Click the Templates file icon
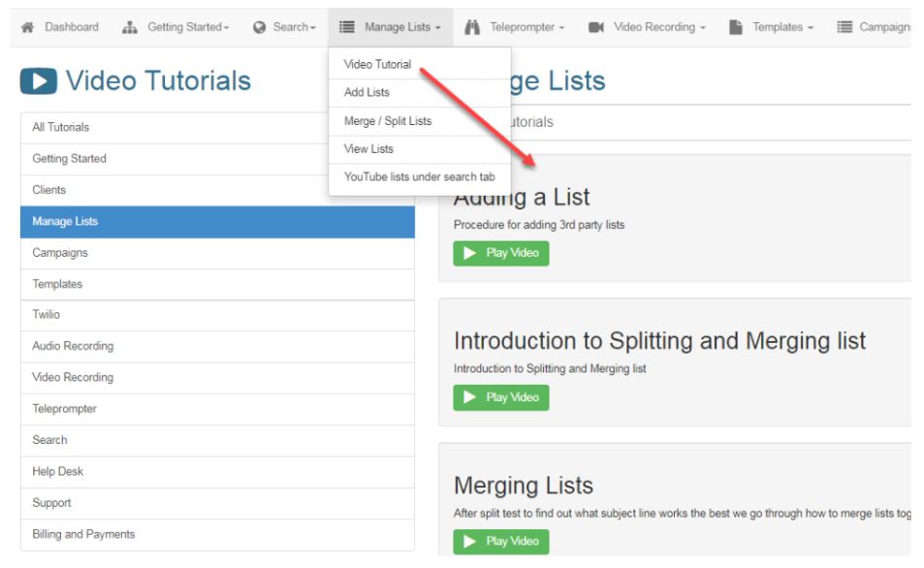 tap(736, 27)
